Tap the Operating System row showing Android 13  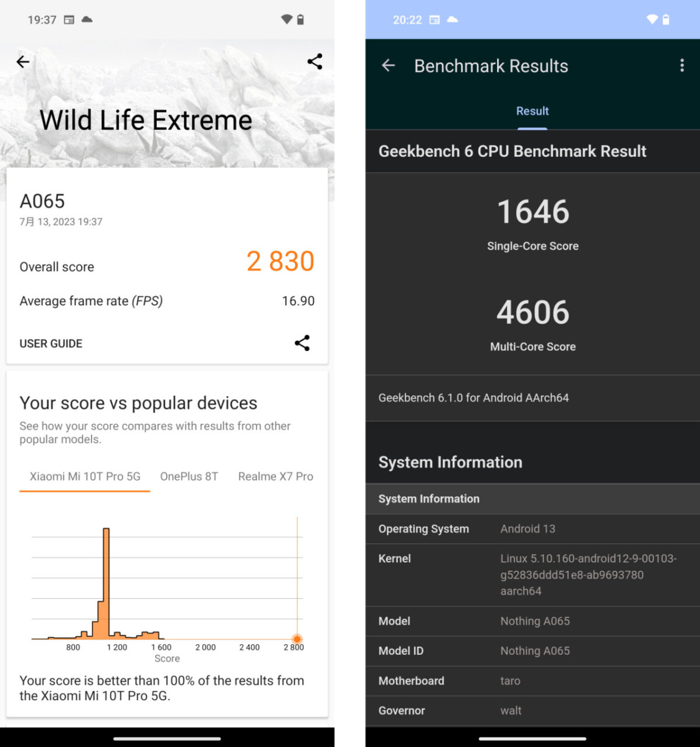coord(532,529)
